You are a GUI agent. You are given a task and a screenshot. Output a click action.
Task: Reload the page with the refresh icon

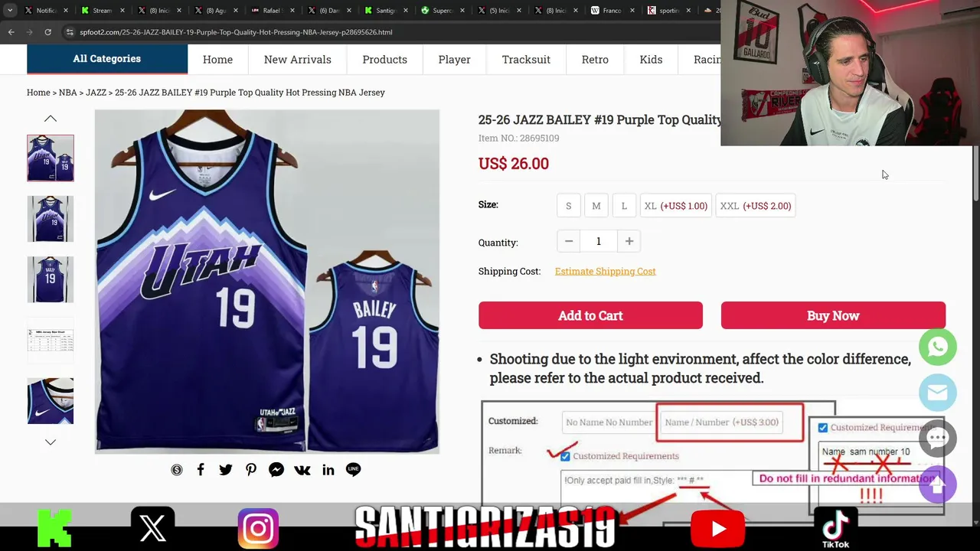[47, 32]
